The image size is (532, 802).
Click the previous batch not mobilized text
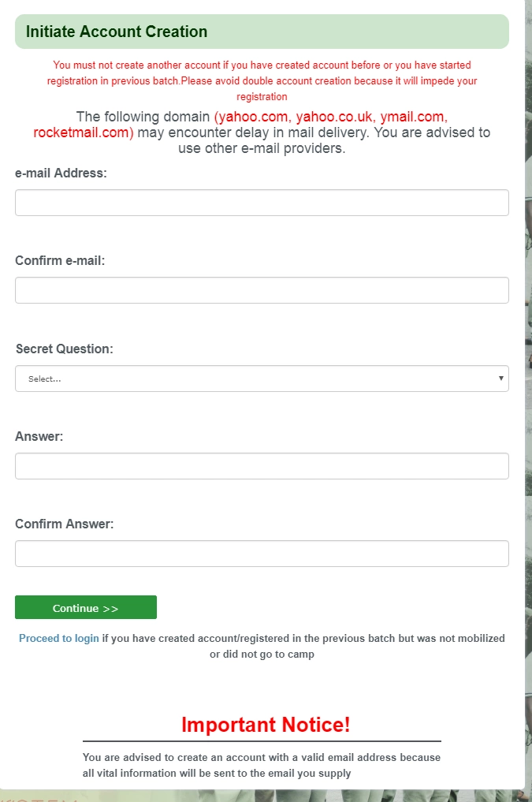(x=303, y=646)
